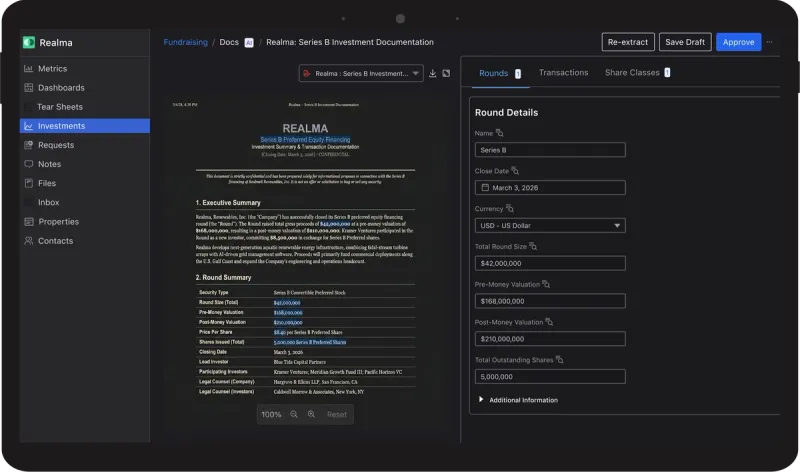Reset the document zoom
Viewport: 800px width, 472px height.
point(337,415)
